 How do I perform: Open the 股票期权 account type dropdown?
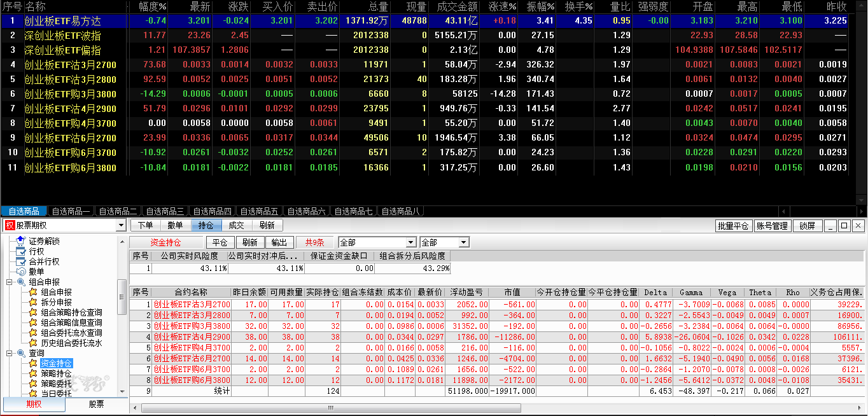coord(121,225)
